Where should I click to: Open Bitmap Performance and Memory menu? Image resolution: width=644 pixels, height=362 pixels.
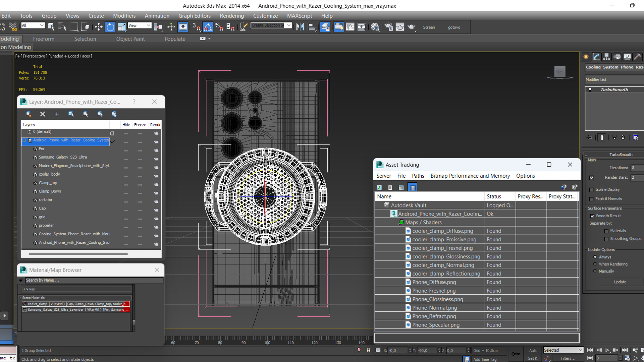click(x=470, y=176)
